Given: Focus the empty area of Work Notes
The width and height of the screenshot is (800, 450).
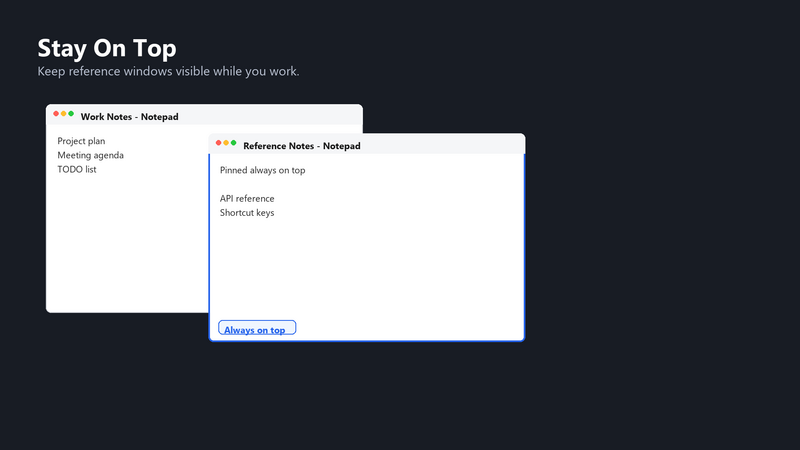Looking at the screenshot, I should 128,240.
